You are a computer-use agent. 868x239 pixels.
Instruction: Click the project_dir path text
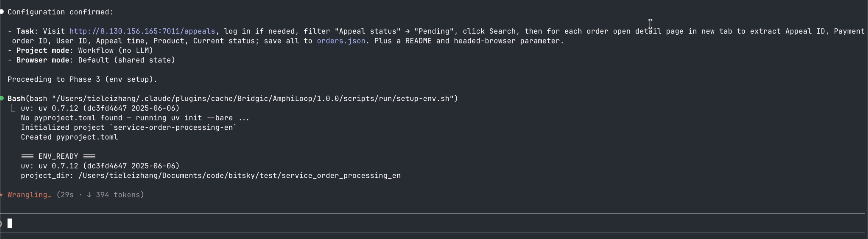(x=240, y=176)
